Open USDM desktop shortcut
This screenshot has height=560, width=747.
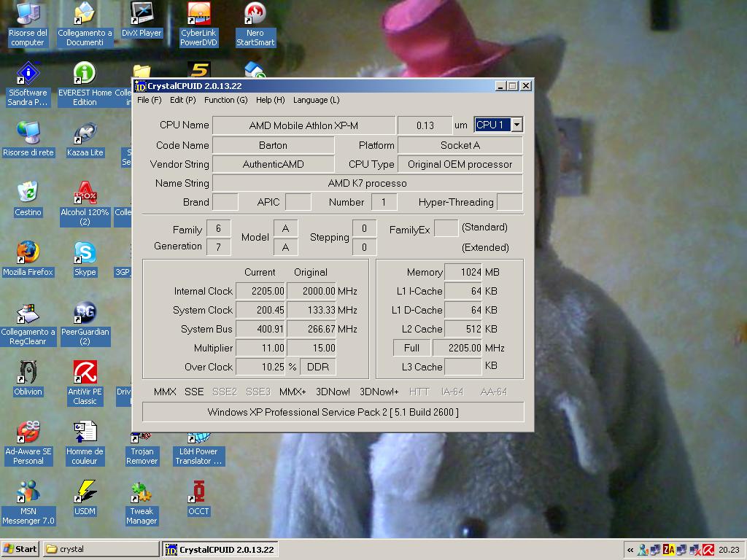pos(85,498)
